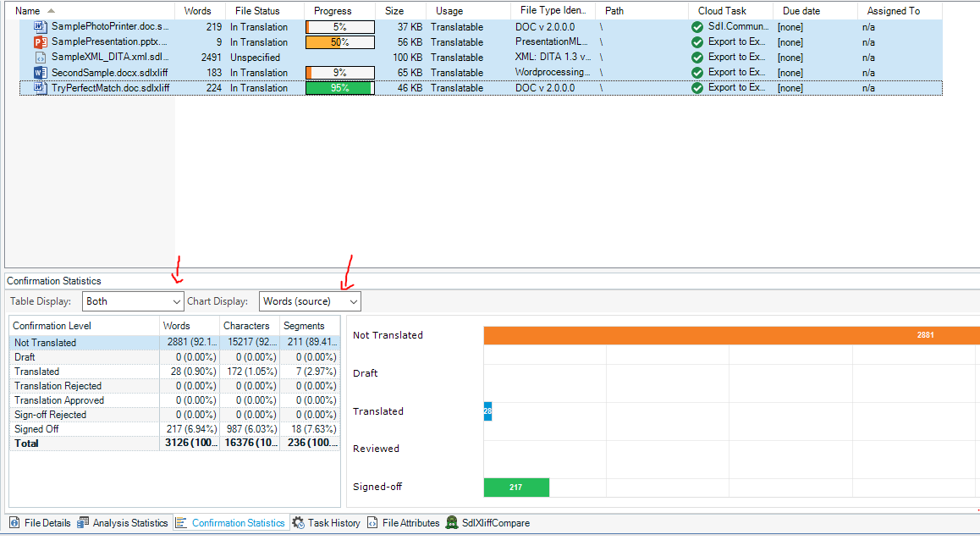This screenshot has height=540, width=980.
Task: Click the Signed Off words value 217 (6.94%)
Action: coord(191,429)
